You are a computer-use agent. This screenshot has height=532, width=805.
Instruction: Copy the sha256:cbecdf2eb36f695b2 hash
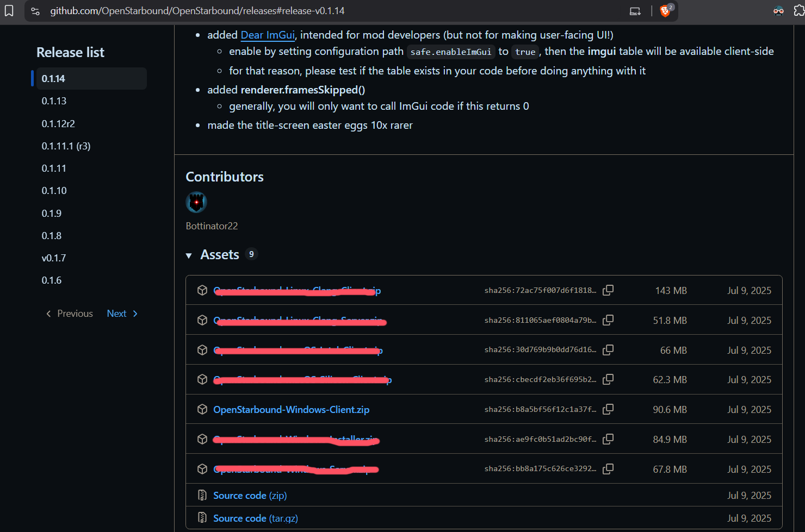click(608, 379)
